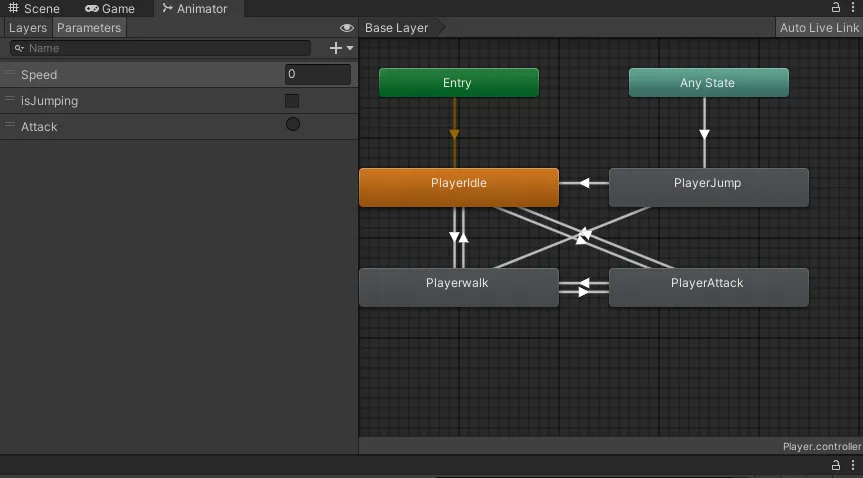Fire the Attack trigger radio button
This screenshot has width=863, height=478.
click(x=293, y=124)
